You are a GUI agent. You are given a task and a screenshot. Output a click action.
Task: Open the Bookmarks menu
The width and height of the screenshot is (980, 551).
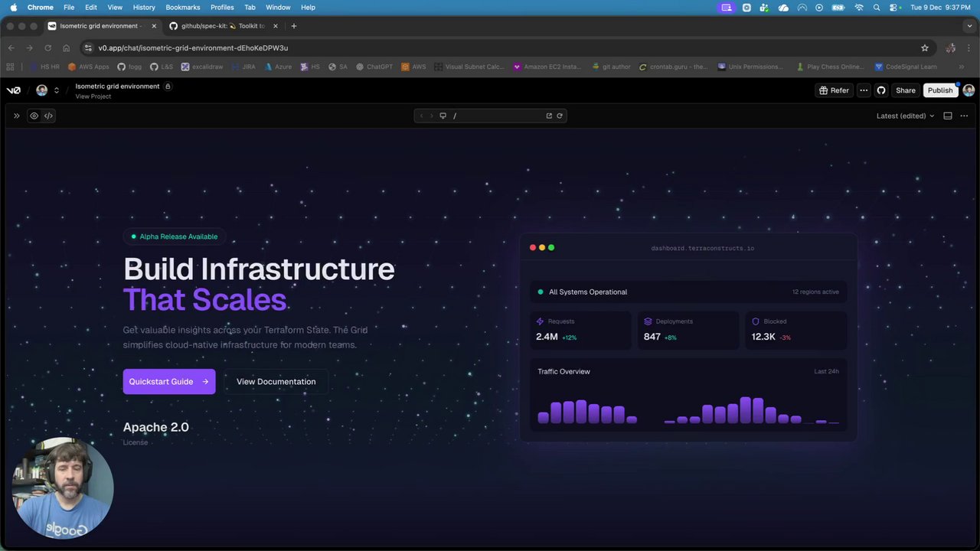click(x=183, y=7)
